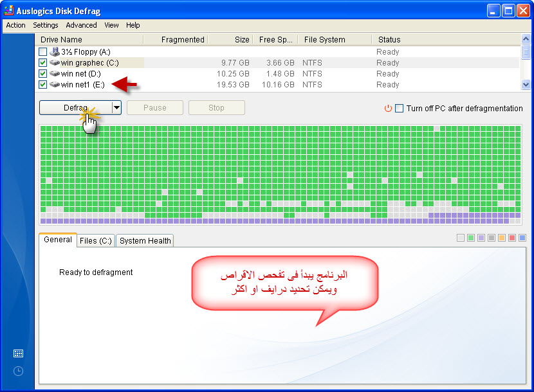534x392 pixels.
Task: Click the Auslogics Disk Defrag title bar icon
Action: coord(9,10)
